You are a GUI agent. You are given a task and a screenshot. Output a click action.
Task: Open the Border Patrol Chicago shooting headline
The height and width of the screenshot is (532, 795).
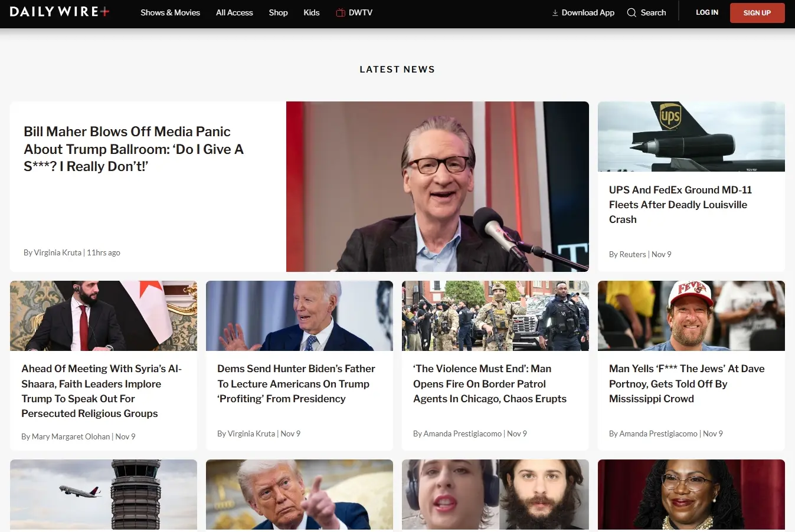pos(489,383)
